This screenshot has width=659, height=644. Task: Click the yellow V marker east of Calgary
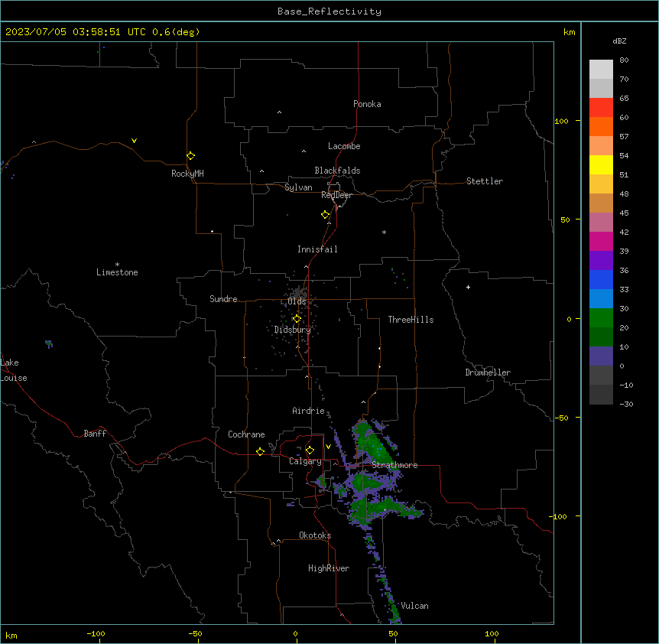(x=328, y=447)
